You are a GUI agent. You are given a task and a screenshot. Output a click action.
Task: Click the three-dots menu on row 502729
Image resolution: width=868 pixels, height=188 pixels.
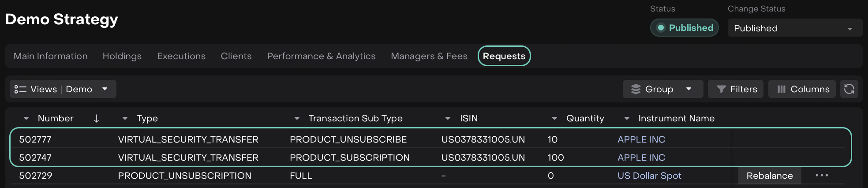point(821,176)
